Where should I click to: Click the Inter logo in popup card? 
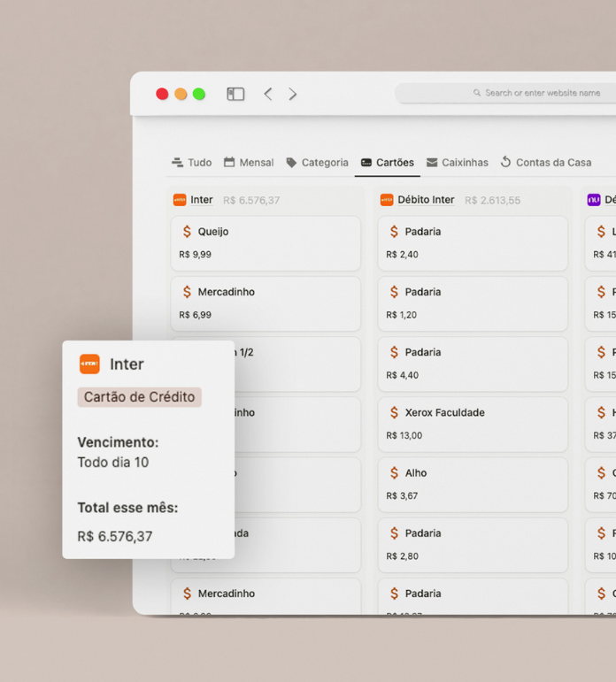89,364
